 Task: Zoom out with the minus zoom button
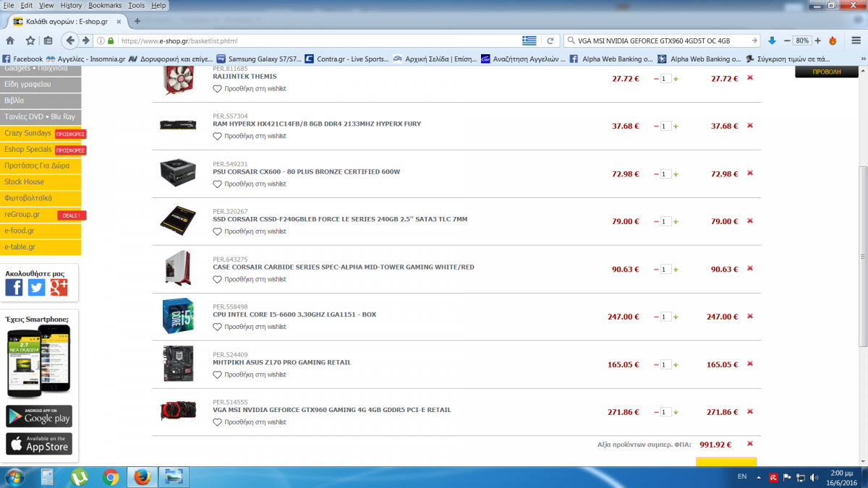pos(786,40)
